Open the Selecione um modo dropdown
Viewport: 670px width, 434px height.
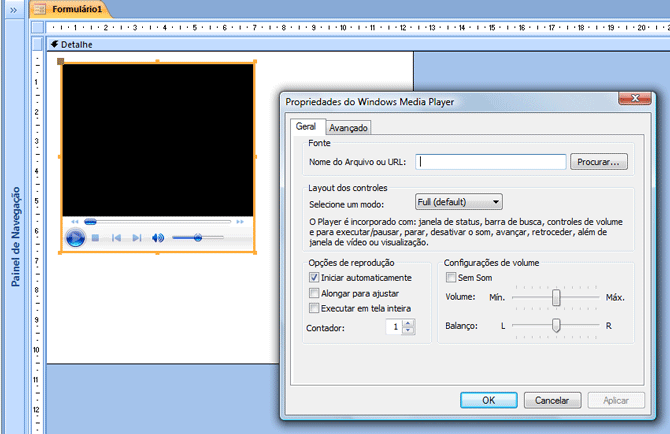click(x=458, y=202)
